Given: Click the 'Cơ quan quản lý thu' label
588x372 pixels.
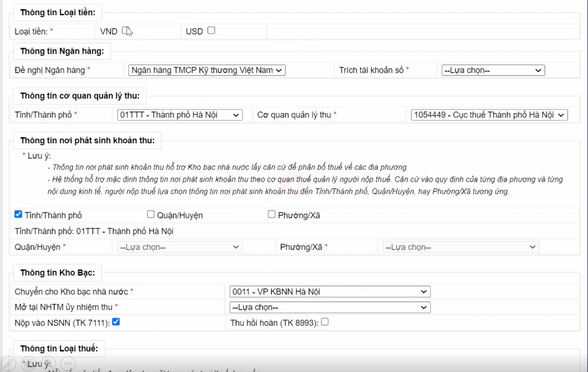Looking at the screenshot, I should [294, 115].
